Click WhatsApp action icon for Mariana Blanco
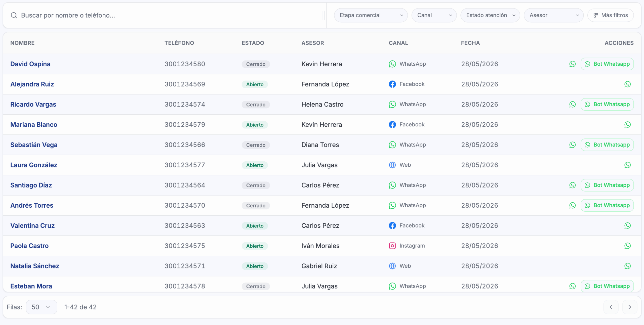 tap(627, 125)
